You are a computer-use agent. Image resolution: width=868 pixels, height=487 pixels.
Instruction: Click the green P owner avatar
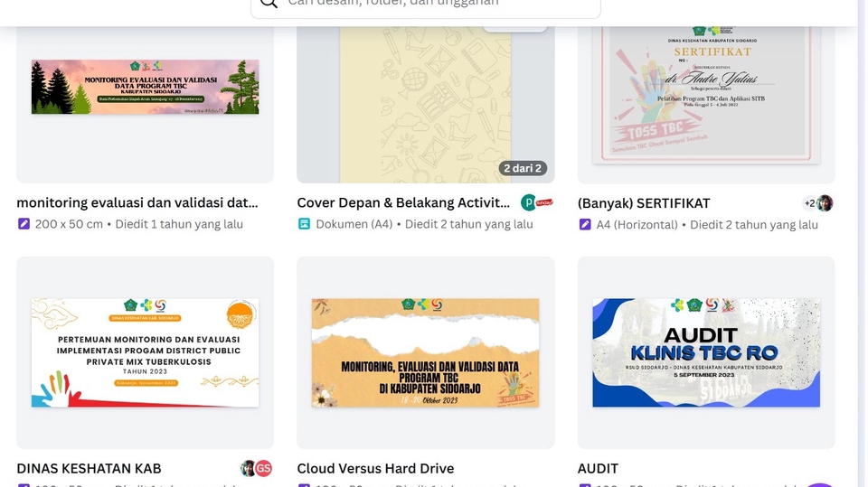pos(529,203)
